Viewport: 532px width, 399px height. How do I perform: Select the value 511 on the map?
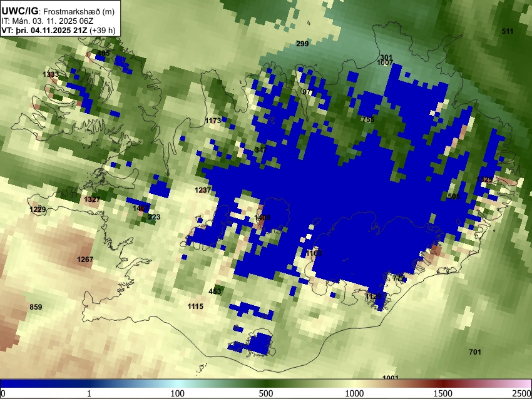[508, 31]
